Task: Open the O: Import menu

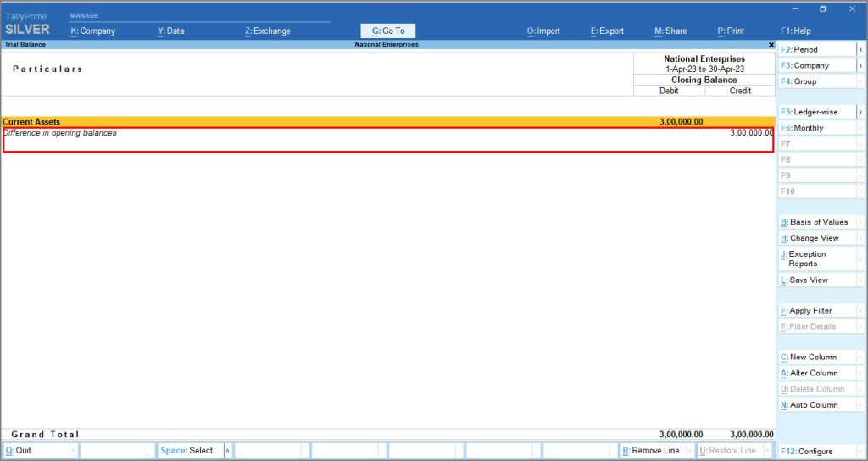Action: coord(543,31)
